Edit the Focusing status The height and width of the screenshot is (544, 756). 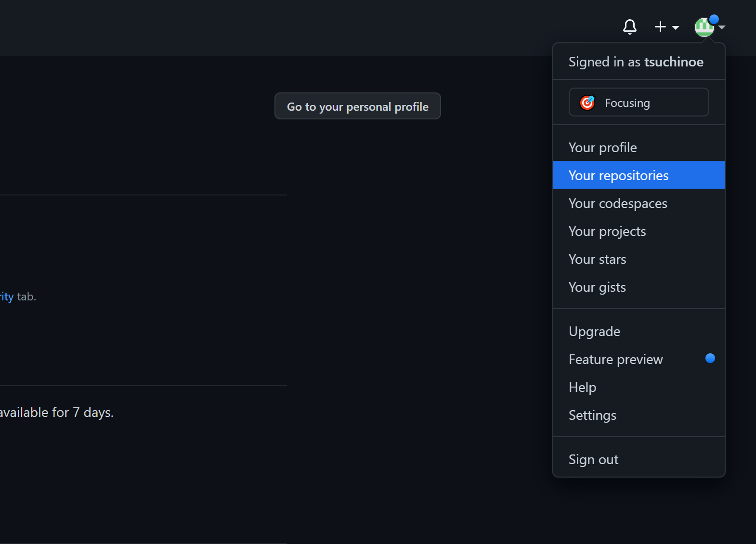(x=639, y=102)
